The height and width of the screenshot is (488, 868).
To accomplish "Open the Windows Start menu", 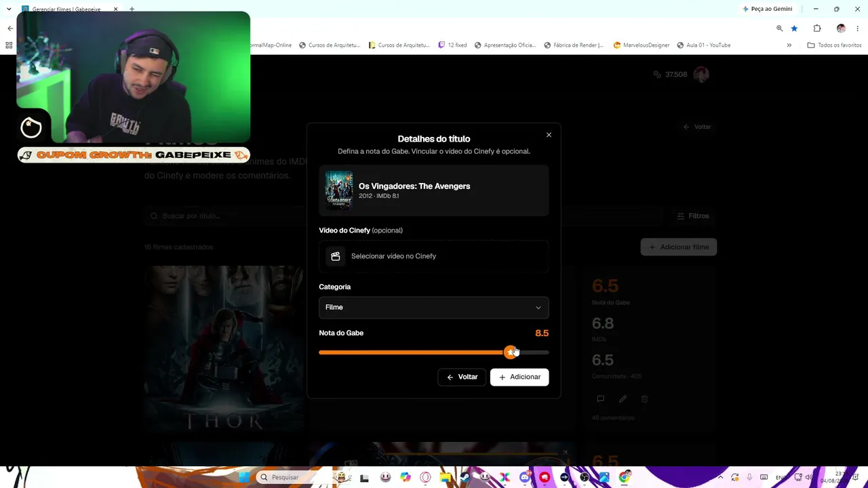I will (x=243, y=477).
